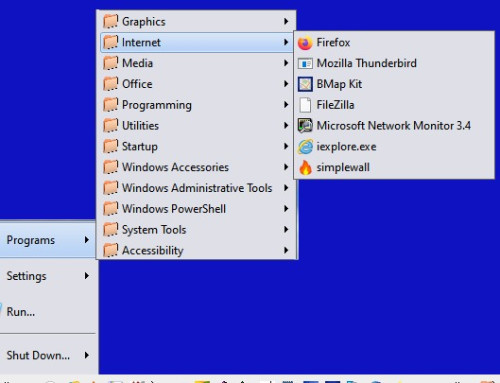Click the Utilities folder icon
This screenshot has height=383, width=500.
click(110, 126)
